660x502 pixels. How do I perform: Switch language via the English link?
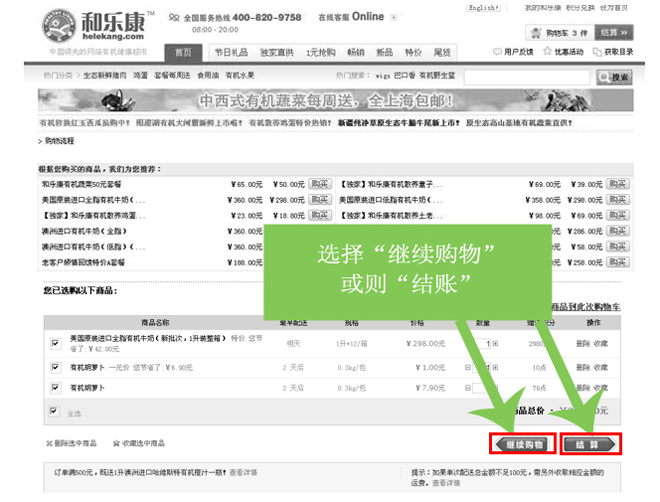coord(484,8)
